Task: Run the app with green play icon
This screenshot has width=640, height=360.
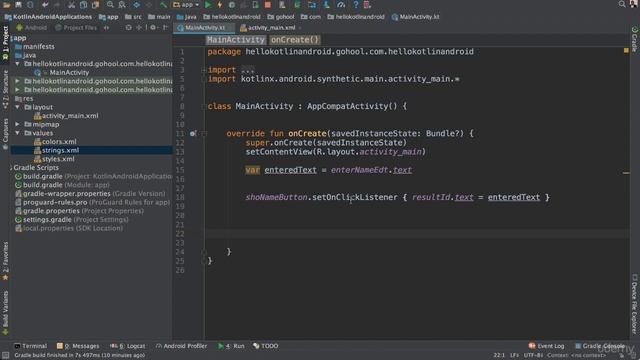Action: pos(208,5)
